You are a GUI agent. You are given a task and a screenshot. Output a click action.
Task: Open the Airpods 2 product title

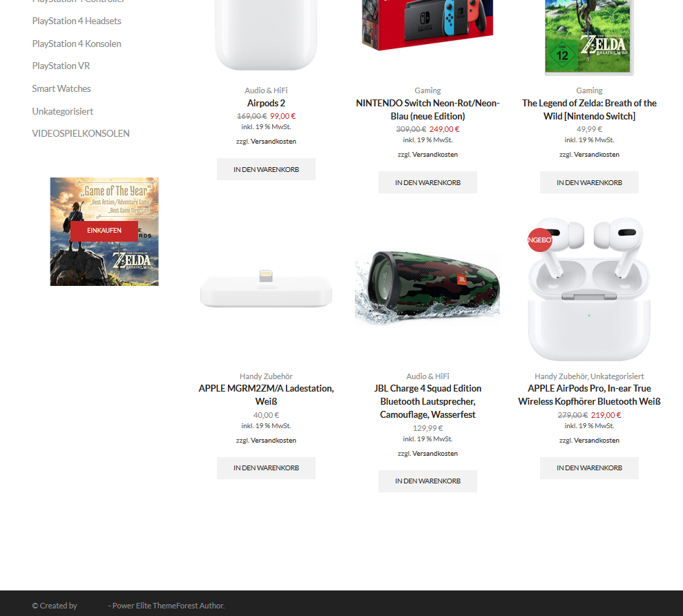pyautogui.click(x=266, y=104)
